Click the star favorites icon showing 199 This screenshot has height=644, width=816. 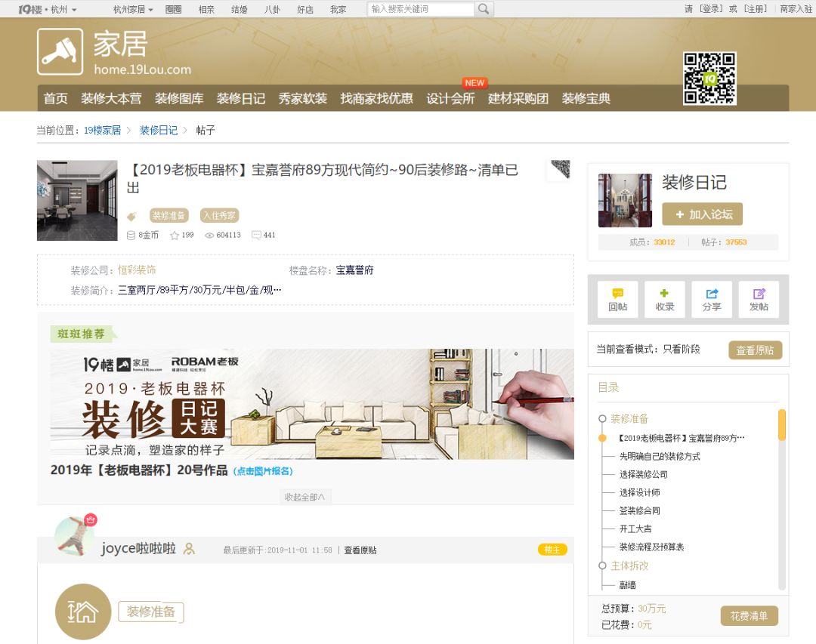tap(175, 236)
